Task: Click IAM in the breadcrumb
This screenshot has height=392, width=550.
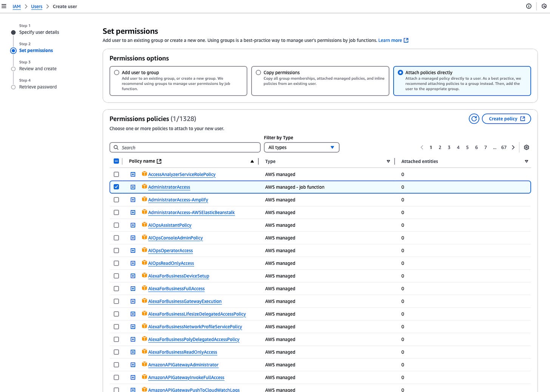Action: [x=17, y=6]
